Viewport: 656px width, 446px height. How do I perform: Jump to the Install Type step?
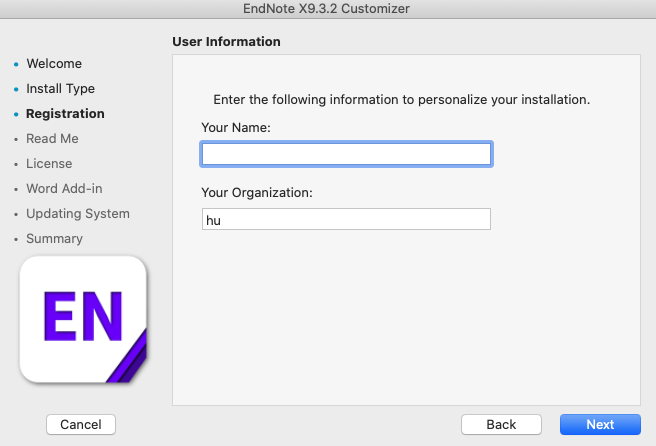(x=60, y=89)
